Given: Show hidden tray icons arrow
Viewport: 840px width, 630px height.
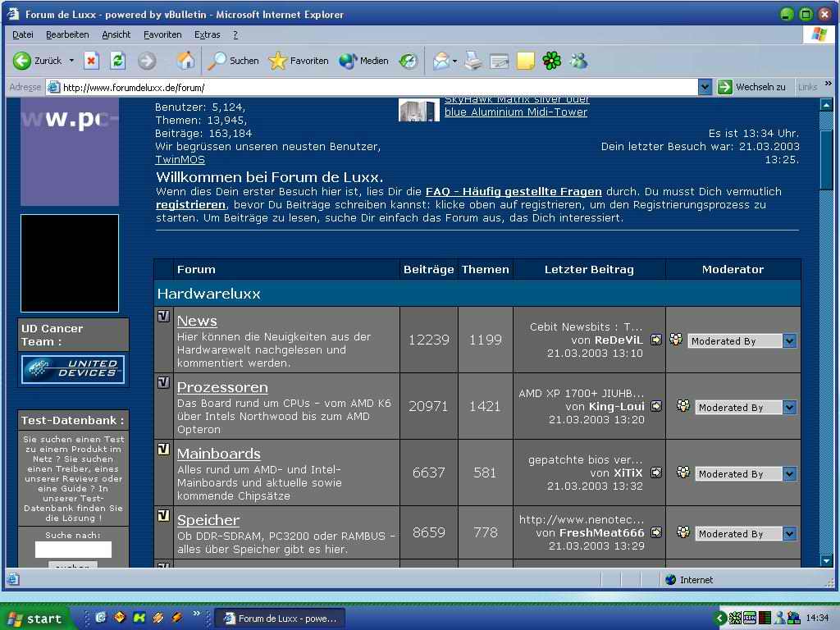Looking at the screenshot, I should 720,619.
